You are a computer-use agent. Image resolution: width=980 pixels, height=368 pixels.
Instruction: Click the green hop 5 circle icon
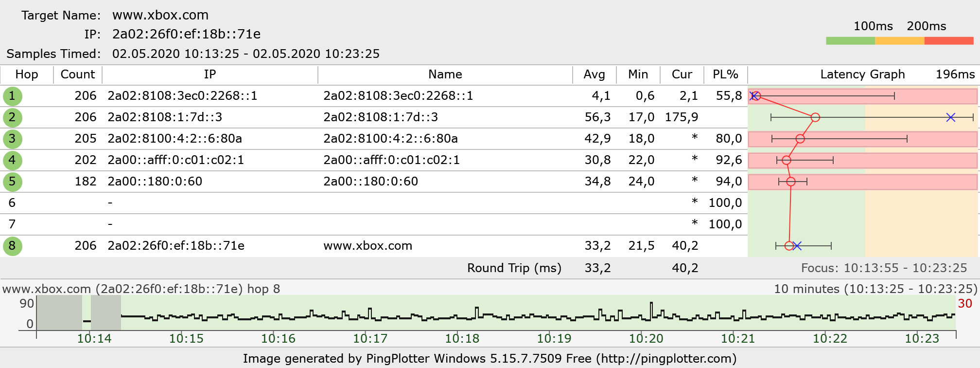tap(12, 182)
